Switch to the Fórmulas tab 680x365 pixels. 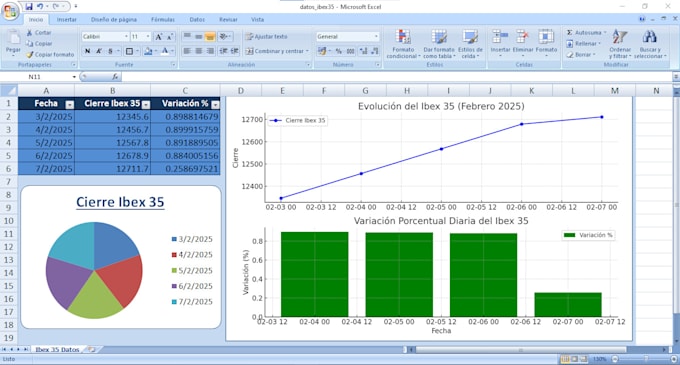pyautogui.click(x=163, y=20)
